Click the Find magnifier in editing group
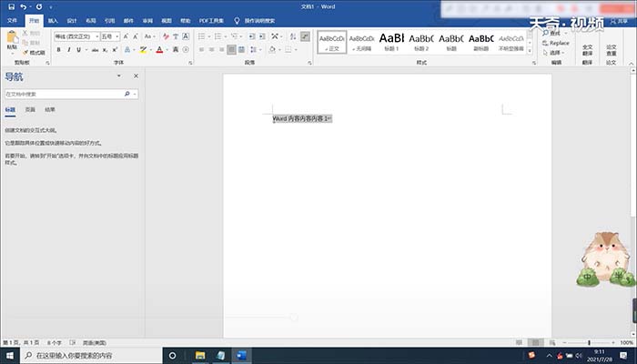The width and height of the screenshot is (637, 364). coord(546,33)
